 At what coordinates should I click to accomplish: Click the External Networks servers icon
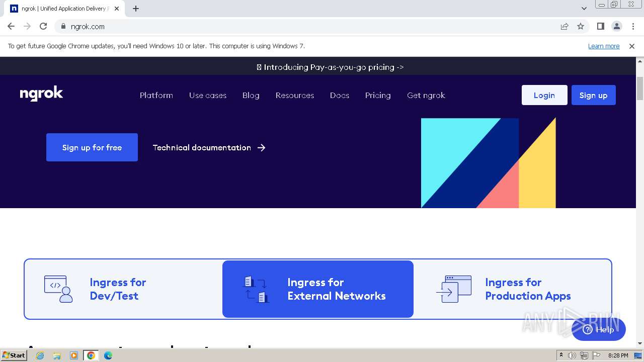256,289
